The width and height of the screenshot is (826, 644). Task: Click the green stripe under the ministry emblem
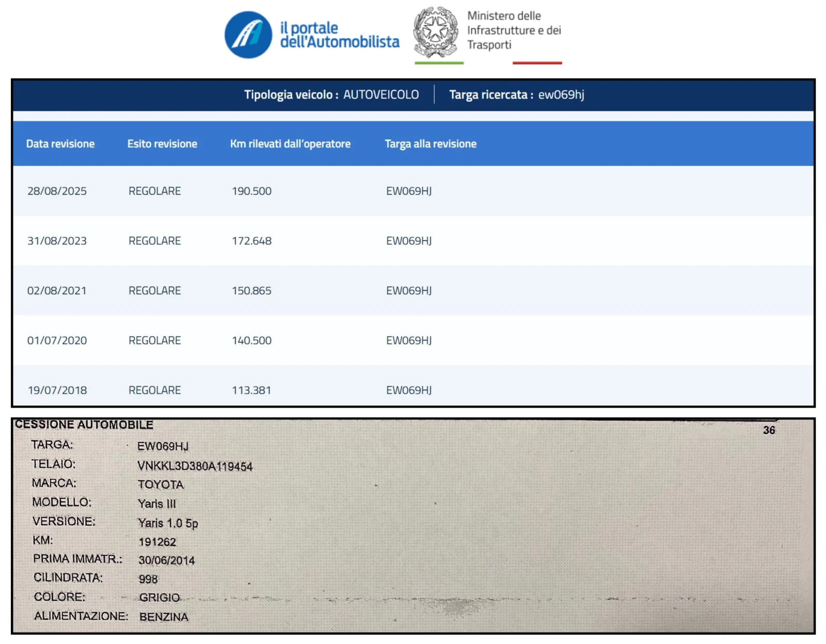click(439, 63)
